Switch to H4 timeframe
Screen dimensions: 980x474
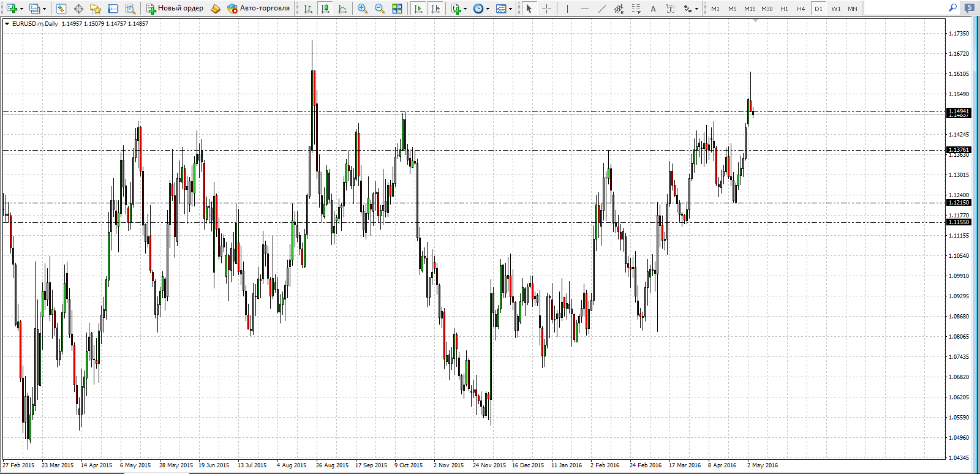(x=801, y=9)
